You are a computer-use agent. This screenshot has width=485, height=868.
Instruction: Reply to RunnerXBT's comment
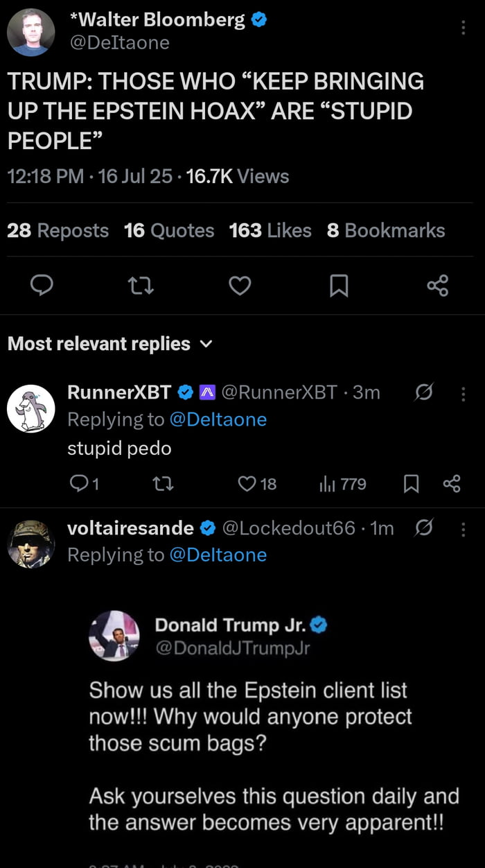85,484
